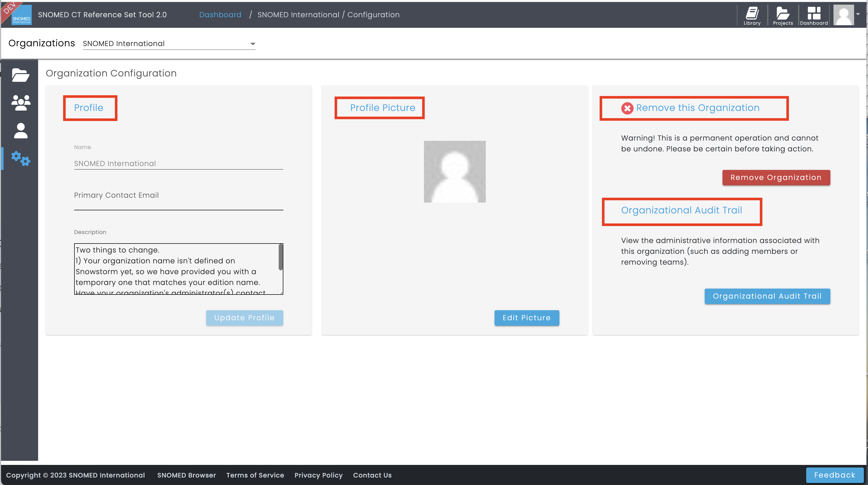Screen dimensions: 868x485
Task: Open the projects folder sidebar icon
Action: pos(21,75)
